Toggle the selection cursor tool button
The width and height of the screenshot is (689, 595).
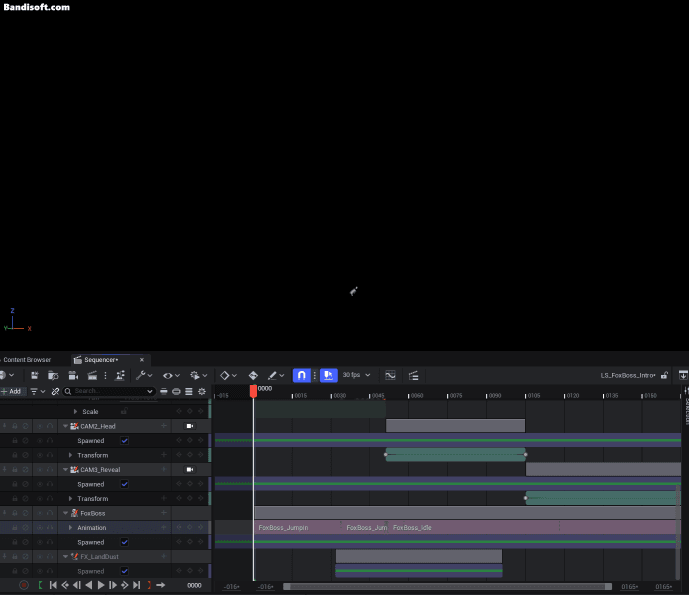click(329, 375)
